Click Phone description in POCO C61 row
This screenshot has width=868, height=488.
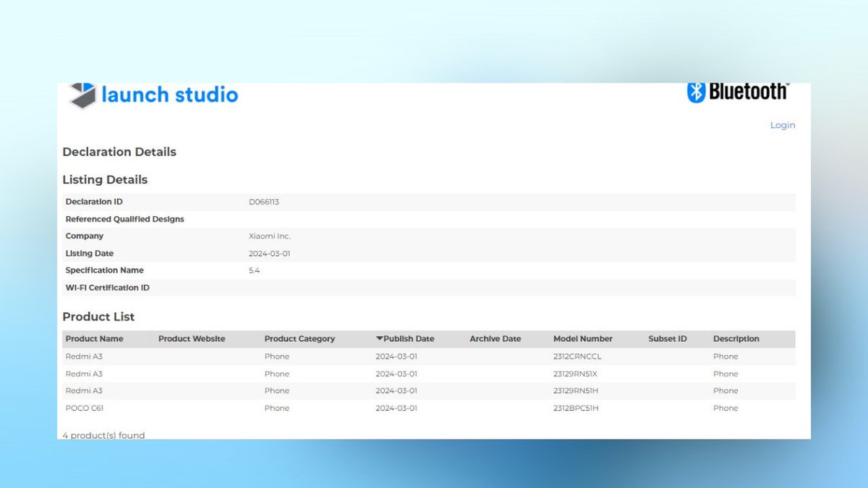click(726, 408)
